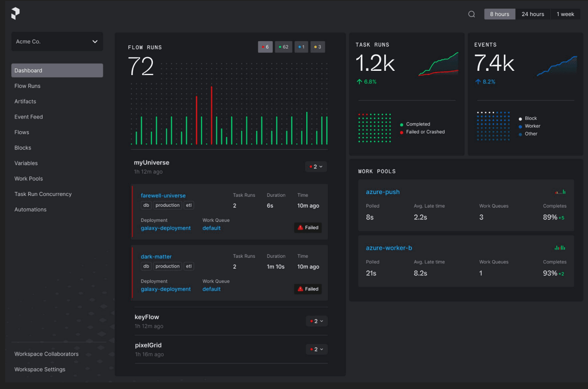Switch time range to 24 hours
The width and height of the screenshot is (588, 389).
coord(533,14)
